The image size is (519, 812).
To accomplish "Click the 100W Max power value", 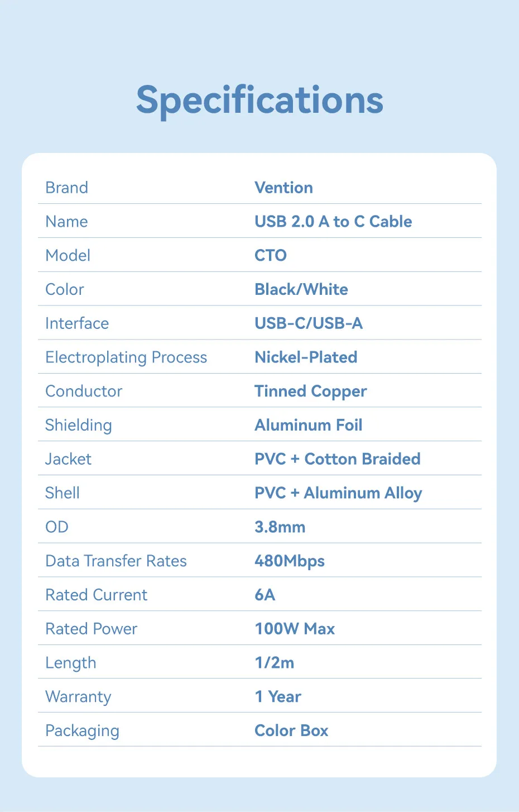I will click(295, 629).
